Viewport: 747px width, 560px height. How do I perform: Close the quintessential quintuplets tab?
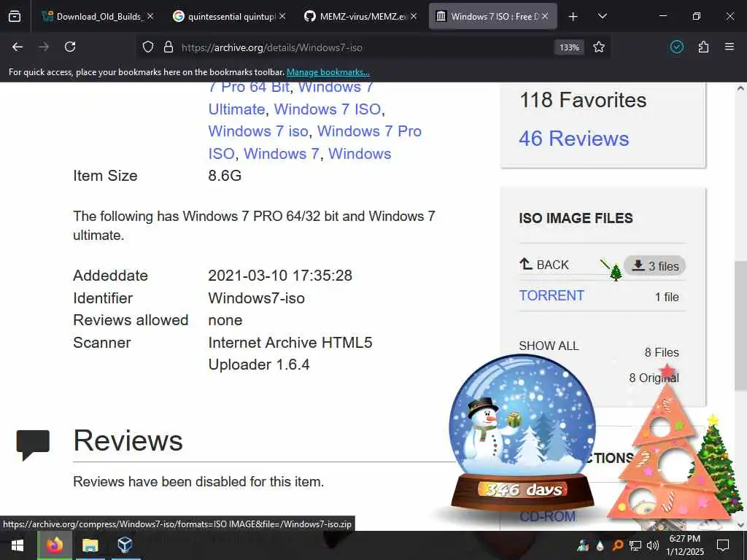(282, 16)
